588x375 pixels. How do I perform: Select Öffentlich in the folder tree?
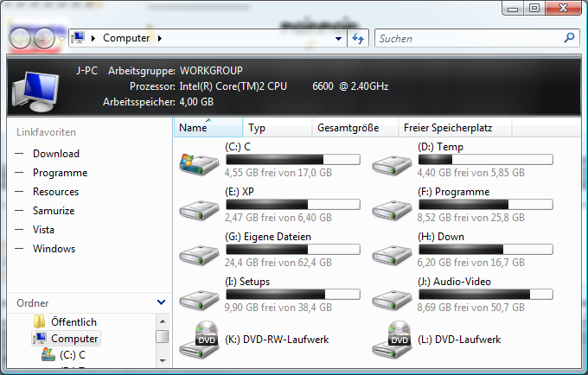[73, 321]
